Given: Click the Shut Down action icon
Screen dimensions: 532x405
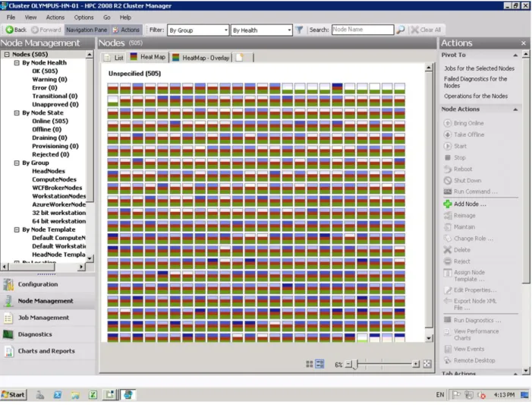Looking at the screenshot, I should [448, 180].
